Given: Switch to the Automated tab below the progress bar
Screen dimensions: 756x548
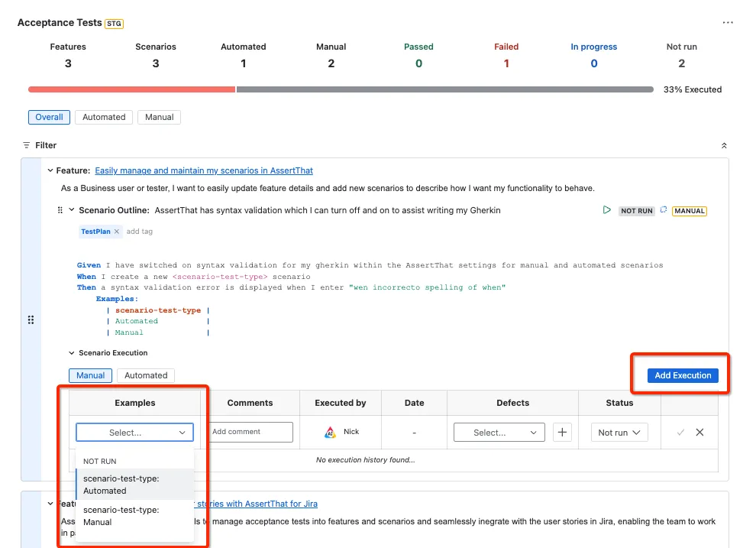Looking at the screenshot, I should click(104, 117).
